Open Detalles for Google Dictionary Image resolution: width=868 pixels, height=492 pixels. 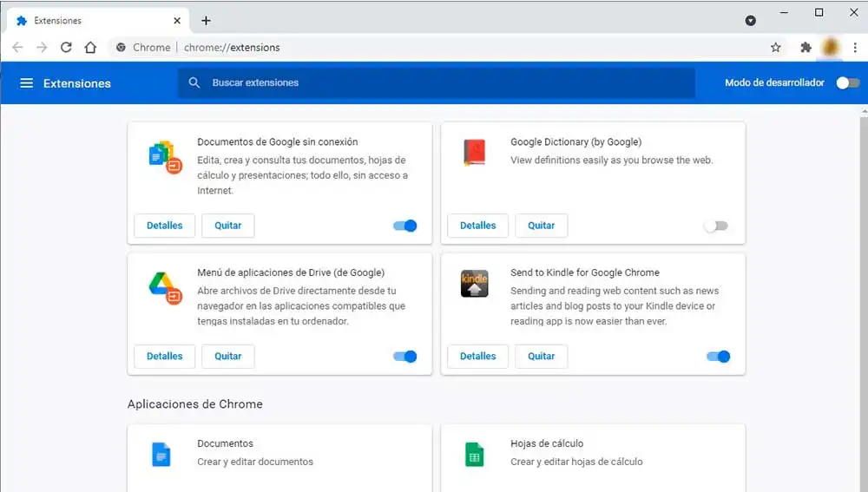[477, 226]
